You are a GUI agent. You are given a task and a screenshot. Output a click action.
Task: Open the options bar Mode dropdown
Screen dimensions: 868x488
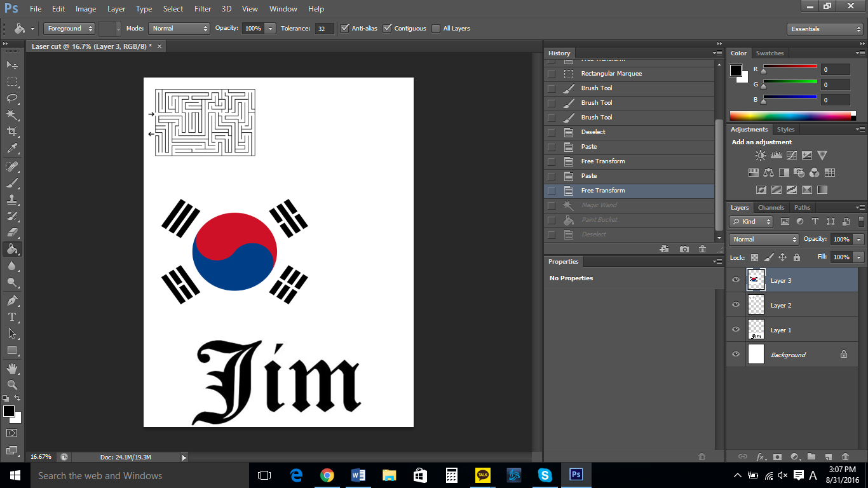pos(179,28)
